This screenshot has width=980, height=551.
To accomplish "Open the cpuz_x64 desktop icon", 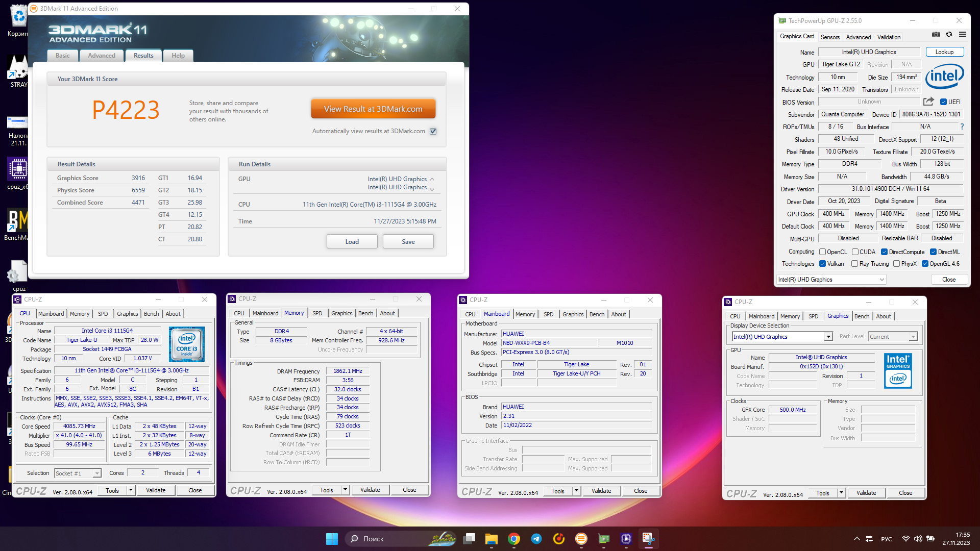I will (18, 173).
